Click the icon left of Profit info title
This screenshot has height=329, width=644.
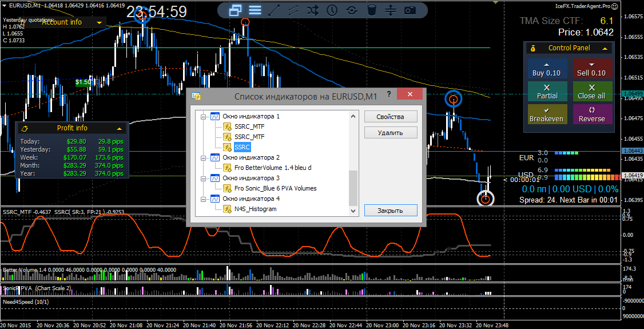click(x=24, y=128)
